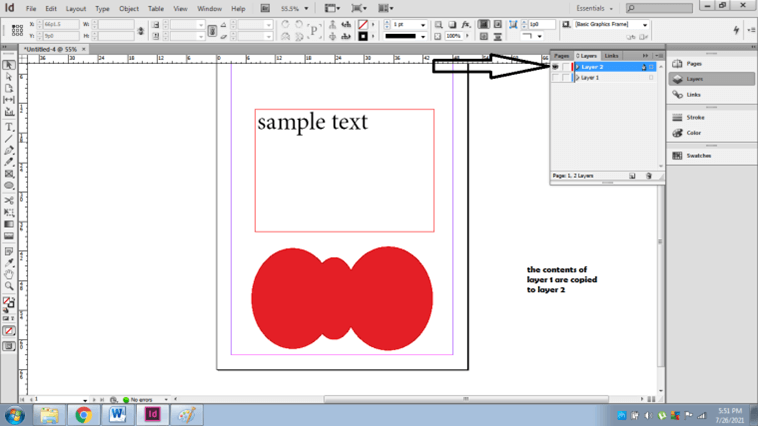The height and width of the screenshot is (426, 758).
Task: Hide Layer 2 using eye icon
Action: tap(556, 67)
